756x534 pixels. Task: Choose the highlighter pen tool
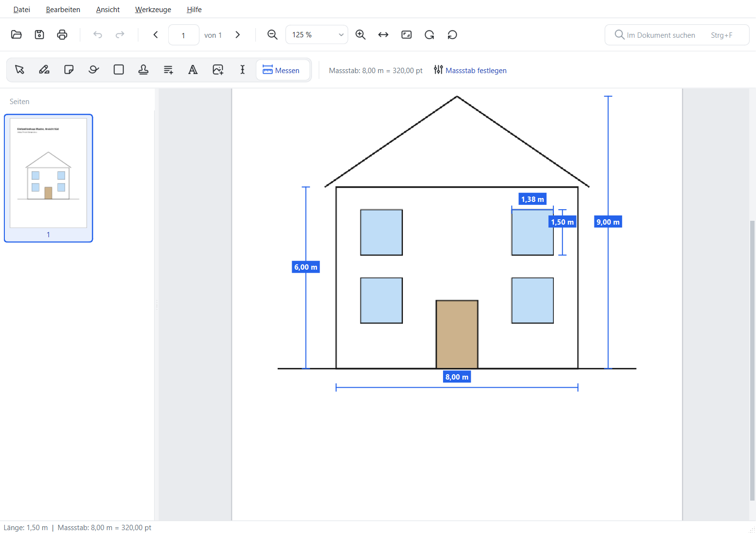[x=44, y=70]
